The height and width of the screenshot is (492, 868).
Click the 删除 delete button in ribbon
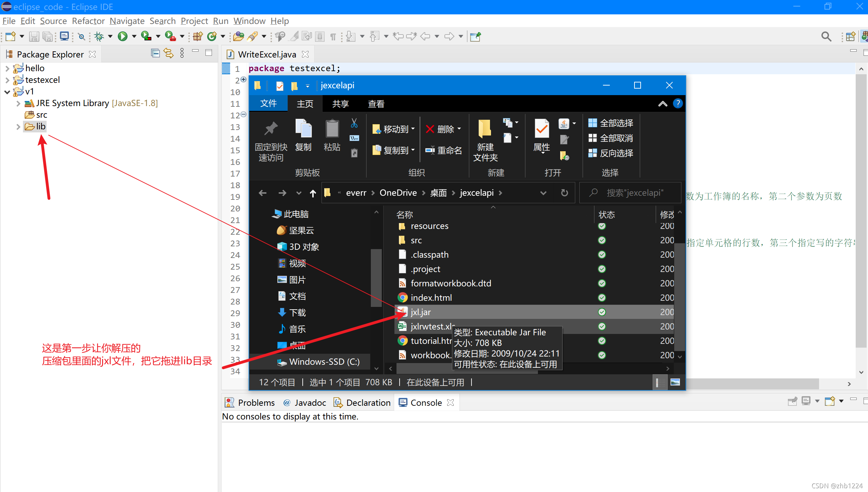443,129
